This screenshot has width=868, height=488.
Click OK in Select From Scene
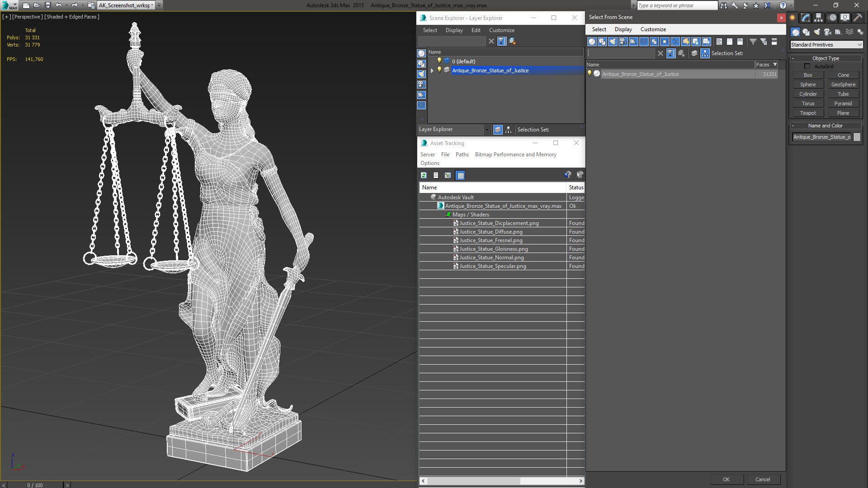(x=726, y=479)
